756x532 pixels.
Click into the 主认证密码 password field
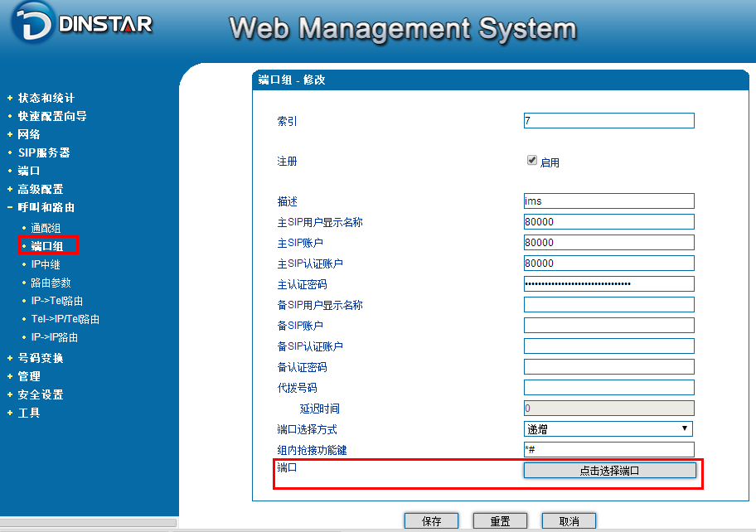[x=608, y=284]
